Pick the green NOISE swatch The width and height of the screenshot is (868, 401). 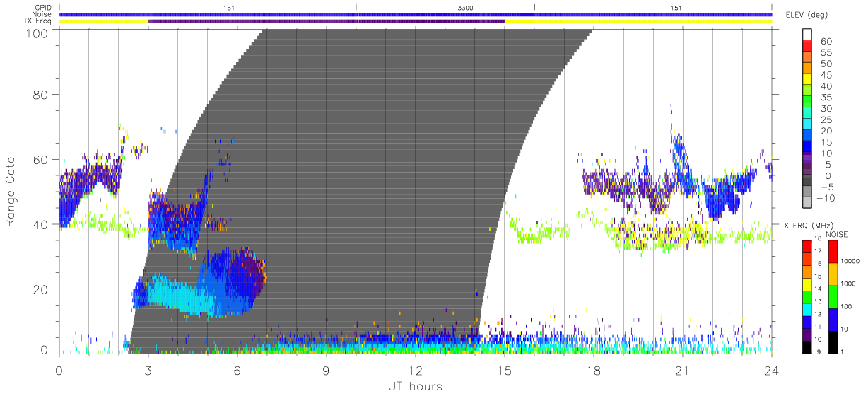coord(833,296)
